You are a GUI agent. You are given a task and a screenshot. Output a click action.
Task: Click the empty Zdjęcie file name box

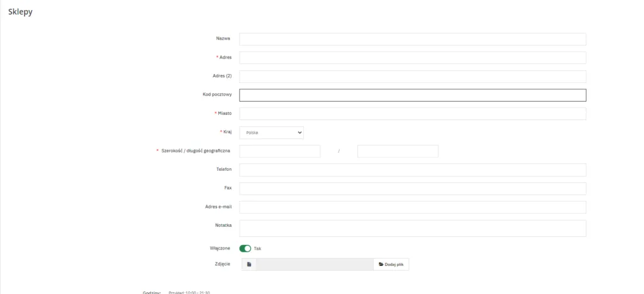[x=314, y=264]
